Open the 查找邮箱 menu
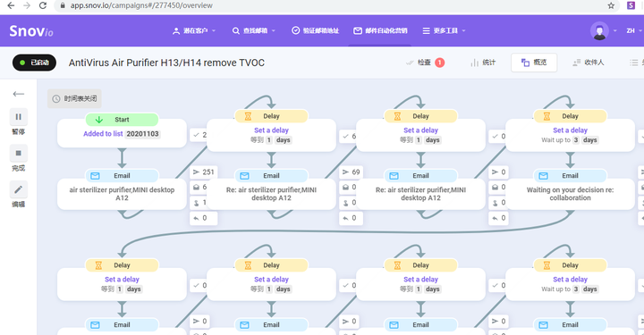This screenshot has height=335, width=644. (254, 30)
